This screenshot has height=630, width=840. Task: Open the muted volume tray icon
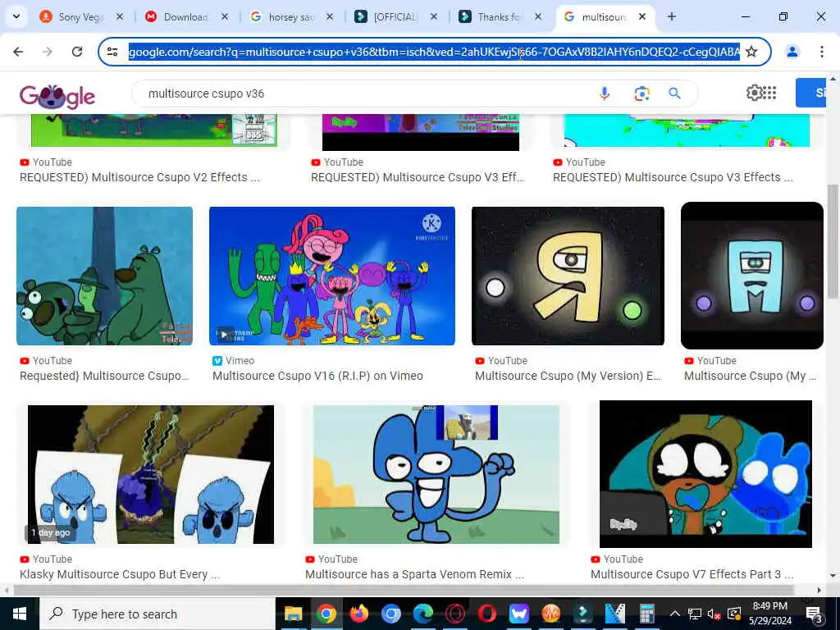click(713, 614)
